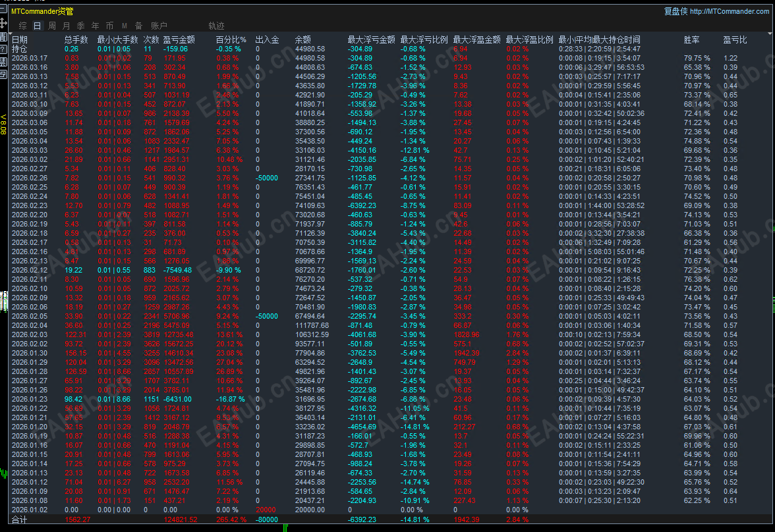775x532 pixels.
Task: Click the move-panel cross arrows icon
Action: tap(3, 23)
